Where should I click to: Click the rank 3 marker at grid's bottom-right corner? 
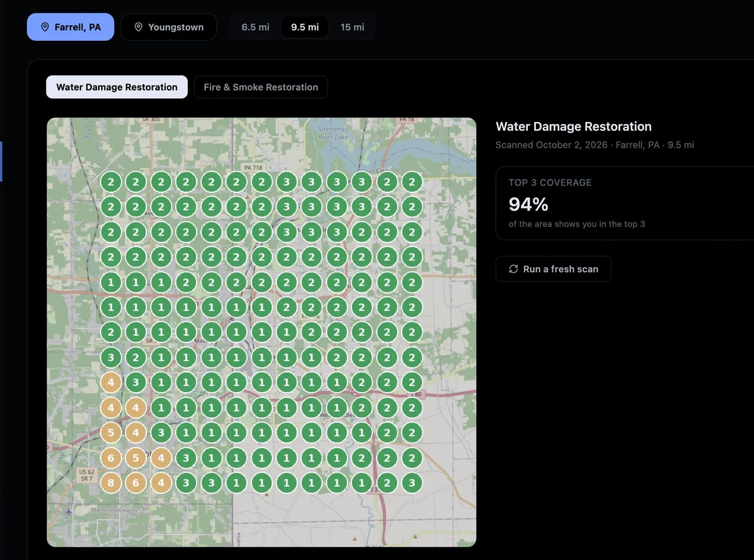pyautogui.click(x=412, y=483)
